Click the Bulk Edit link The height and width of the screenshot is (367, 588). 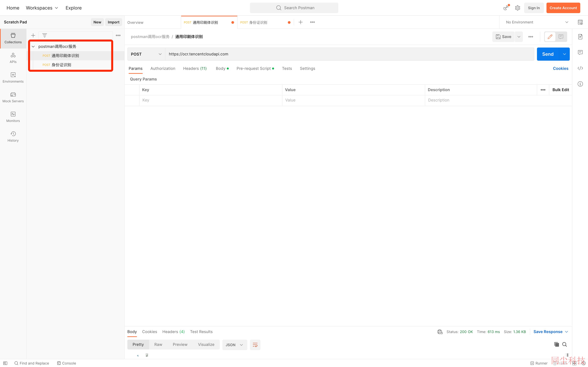point(561,90)
